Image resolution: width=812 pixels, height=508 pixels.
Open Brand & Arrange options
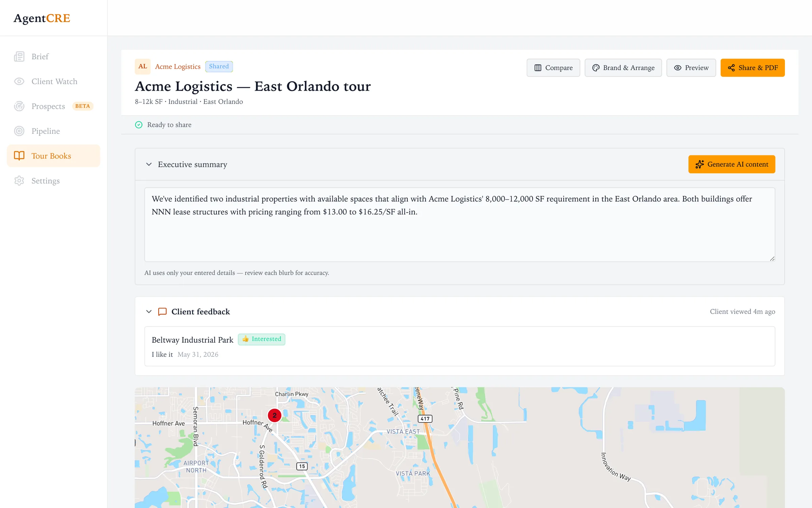[623, 68]
